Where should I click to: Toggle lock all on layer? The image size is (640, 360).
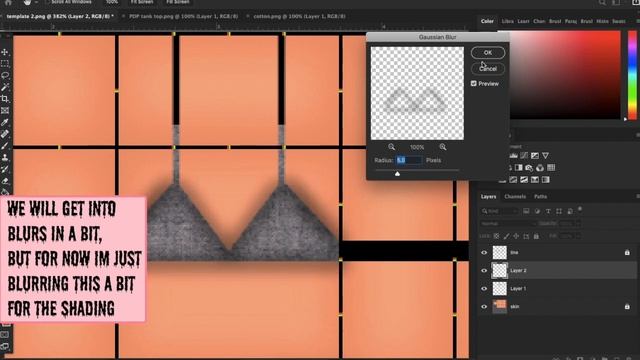tap(536, 236)
